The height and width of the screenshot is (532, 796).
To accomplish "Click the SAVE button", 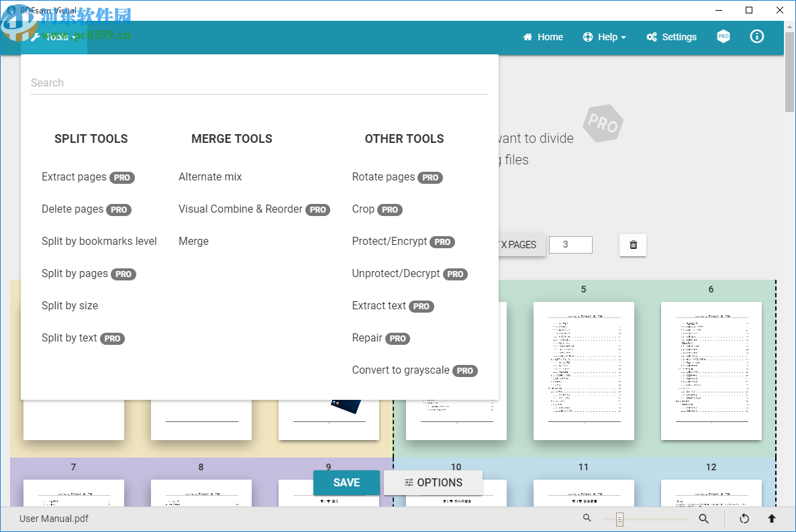I will point(346,483).
